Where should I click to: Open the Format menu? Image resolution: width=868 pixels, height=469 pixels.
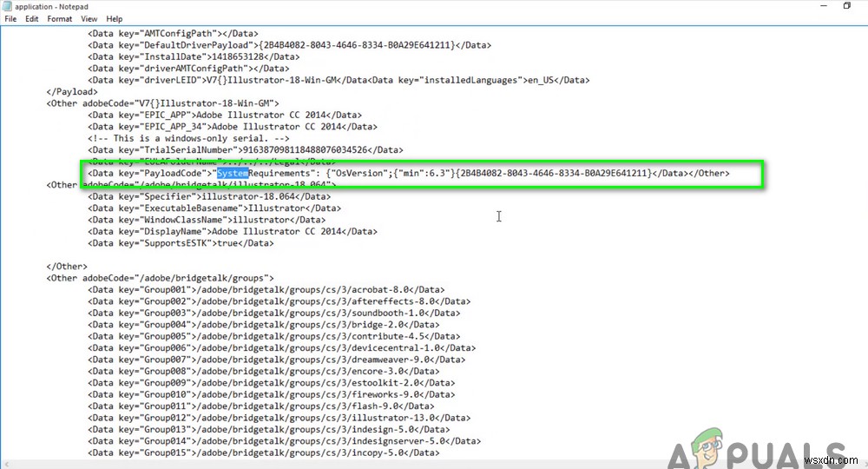[59, 19]
